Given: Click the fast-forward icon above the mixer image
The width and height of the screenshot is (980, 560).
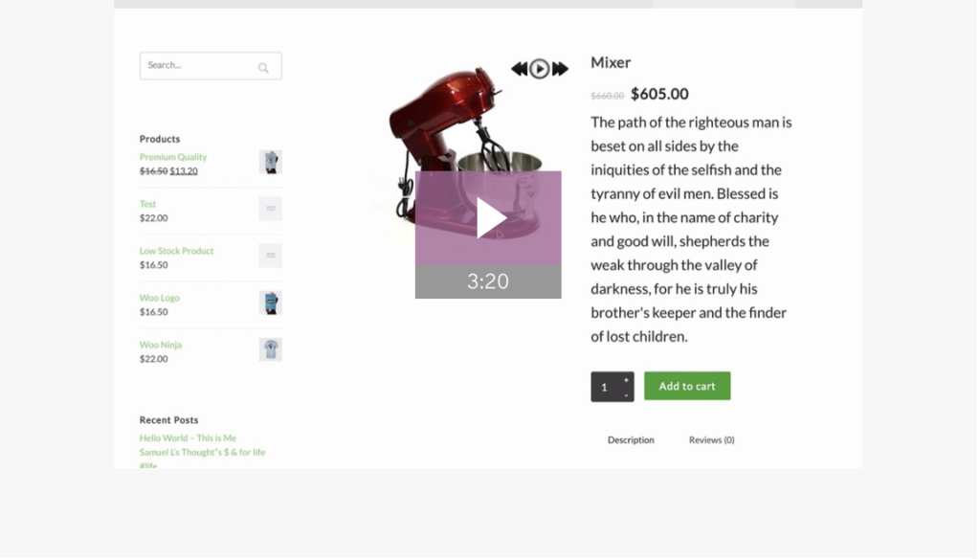Looking at the screenshot, I should [562, 69].
